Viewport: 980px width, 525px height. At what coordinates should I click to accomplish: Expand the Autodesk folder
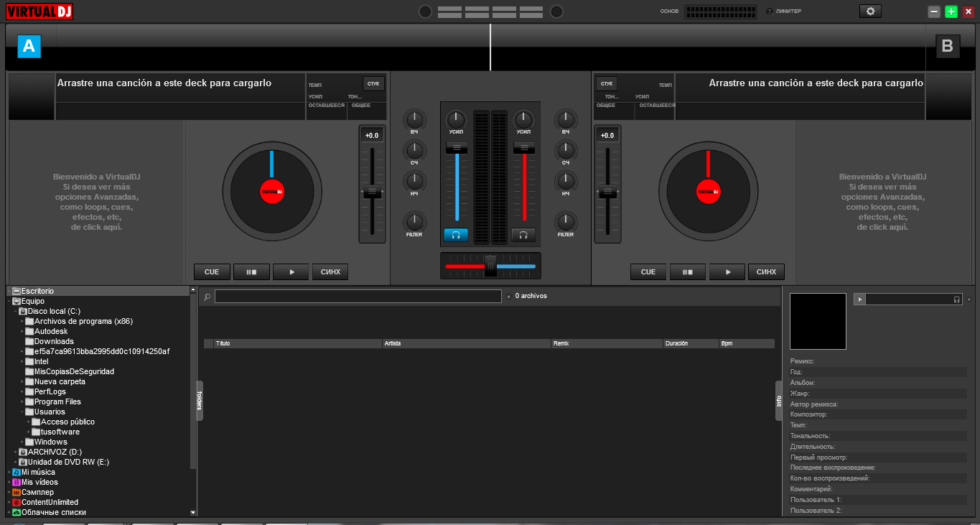(x=22, y=331)
